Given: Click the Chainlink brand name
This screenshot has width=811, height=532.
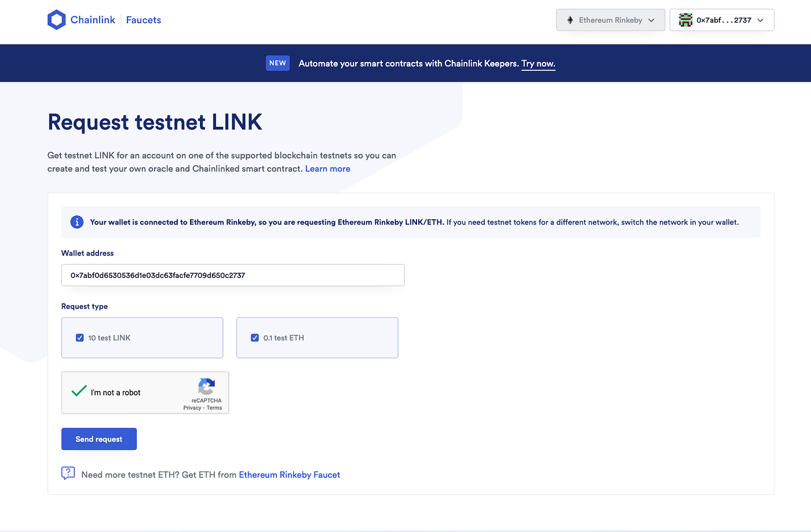Looking at the screenshot, I should (x=93, y=20).
